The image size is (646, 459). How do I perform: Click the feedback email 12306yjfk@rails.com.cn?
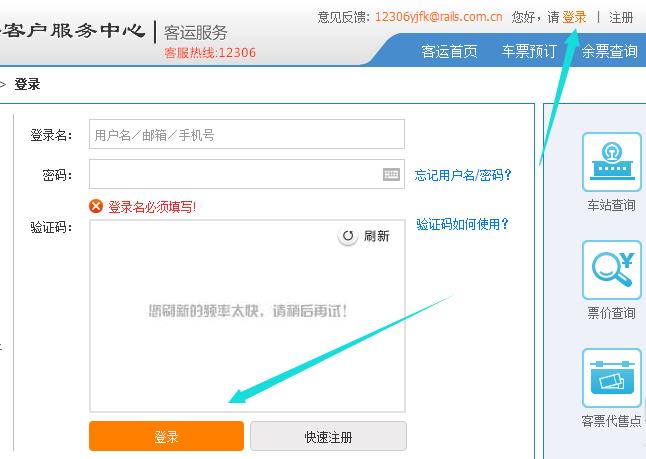pyautogui.click(x=438, y=17)
